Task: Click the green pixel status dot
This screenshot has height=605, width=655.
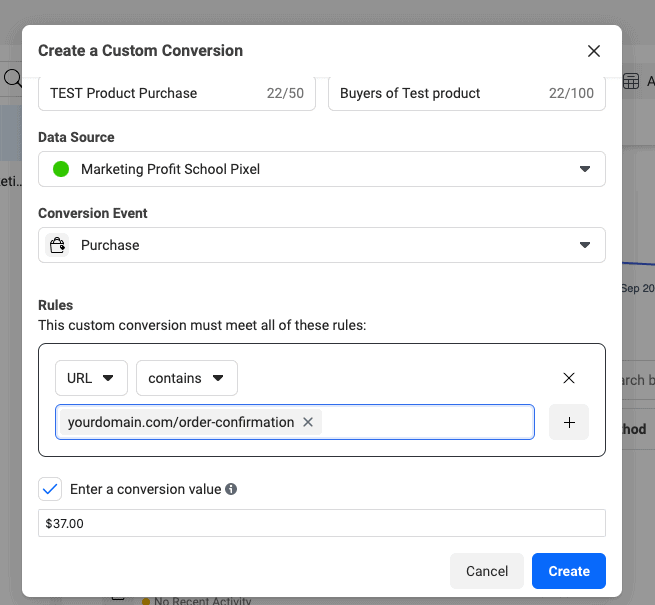Action: point(61,169)
